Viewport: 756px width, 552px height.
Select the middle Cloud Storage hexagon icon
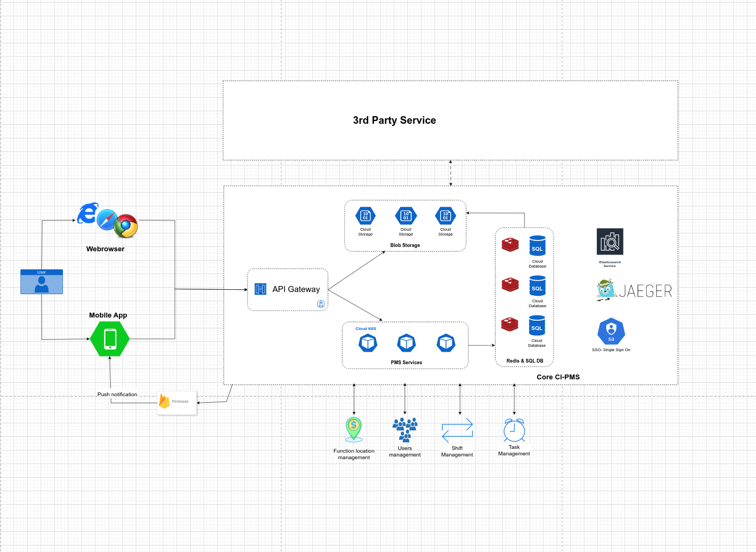coord(406,216)
